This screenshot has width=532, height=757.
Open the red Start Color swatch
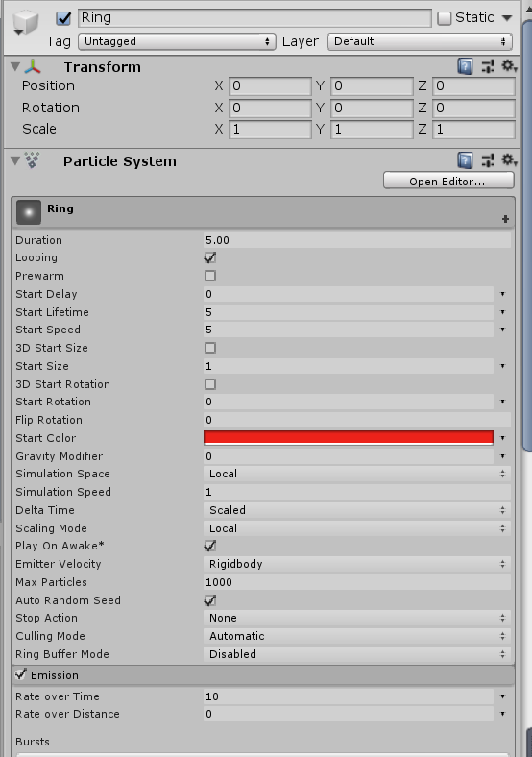(349, 438)
